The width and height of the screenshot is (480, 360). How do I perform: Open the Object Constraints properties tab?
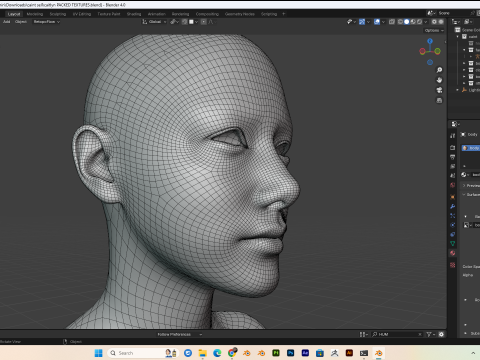coord(452,234)
